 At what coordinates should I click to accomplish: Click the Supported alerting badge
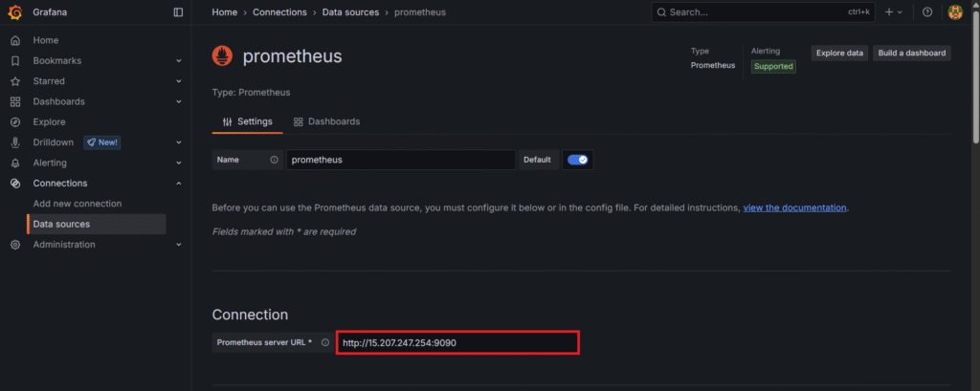click(x=773, y=67)
